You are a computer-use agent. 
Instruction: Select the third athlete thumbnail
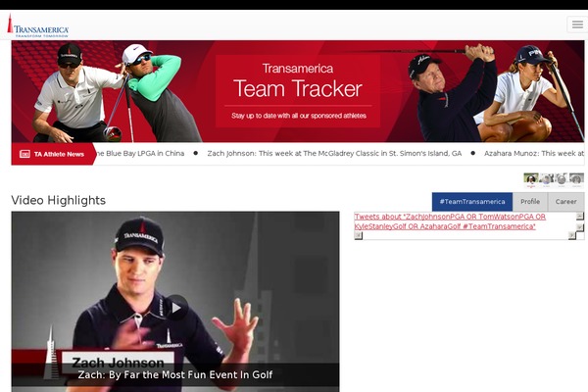click(x=562, y=180)
